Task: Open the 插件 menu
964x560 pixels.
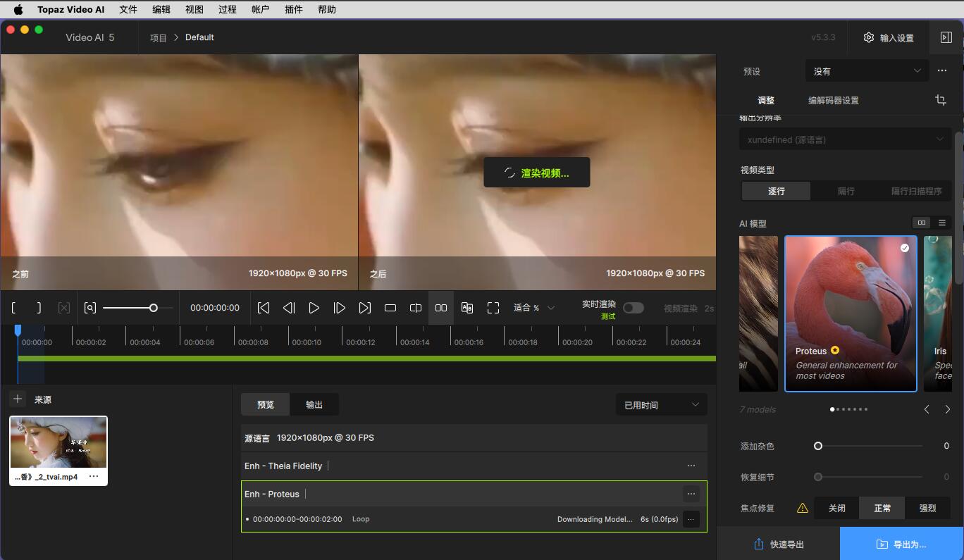Action: point(294,9)
